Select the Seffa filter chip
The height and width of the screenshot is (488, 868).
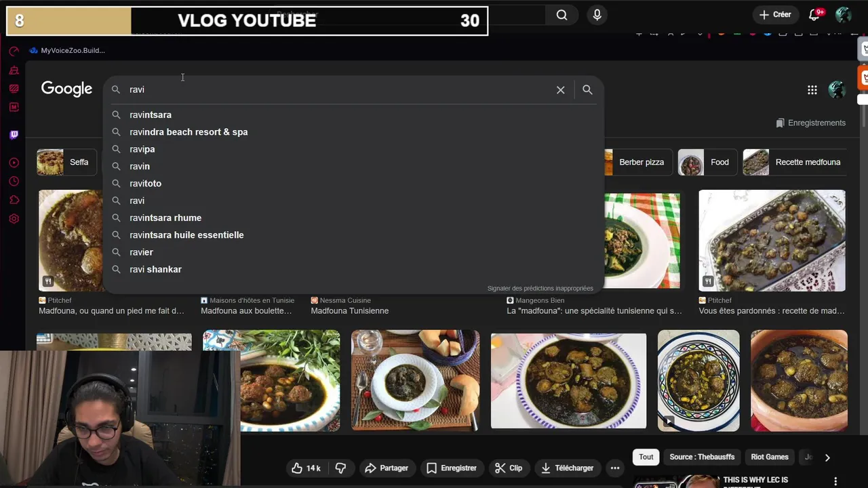[x=66, y=162]
